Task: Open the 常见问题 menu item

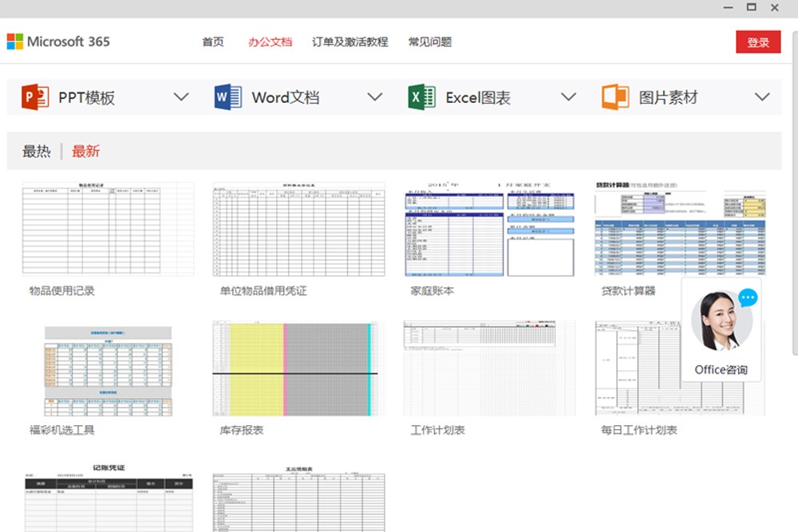Action: click(x=432, y=41)
